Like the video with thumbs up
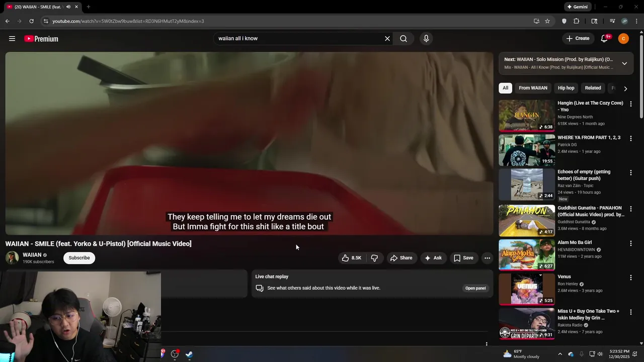Viewport: 644px width, 362px height. [352, 258]
